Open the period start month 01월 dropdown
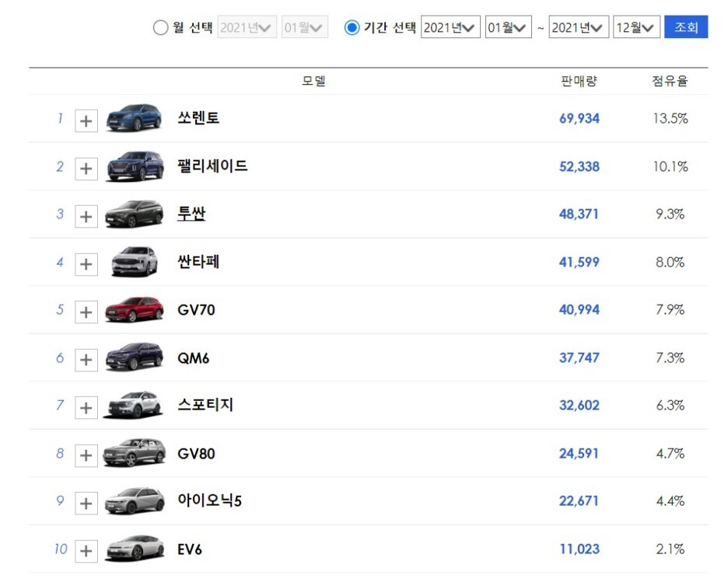 pos(509,27)
